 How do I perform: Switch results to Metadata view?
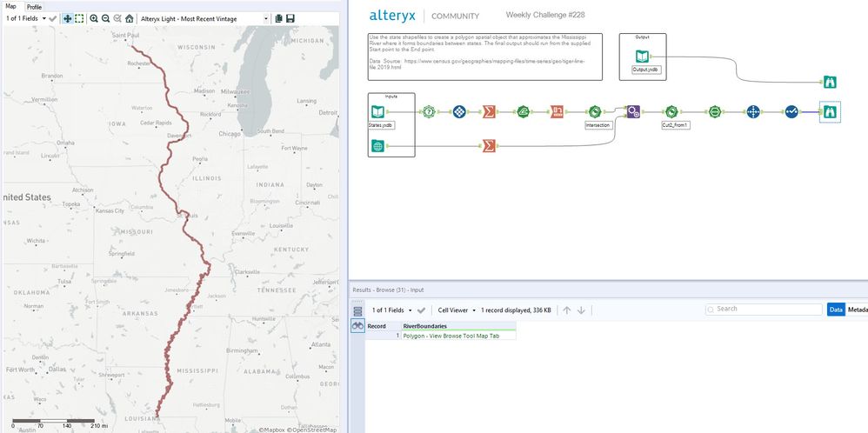[857, 310]
